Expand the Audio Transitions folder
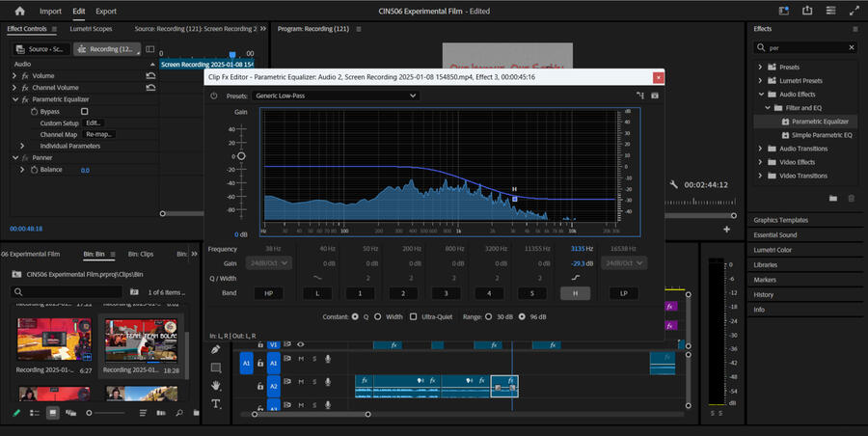The width and height of the screenshot is (868, 436). click(x=760, y=149)
